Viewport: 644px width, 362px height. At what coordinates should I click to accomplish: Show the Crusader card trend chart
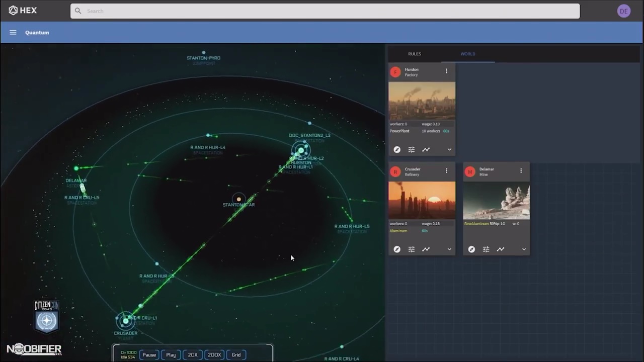[x=426, y=249]
